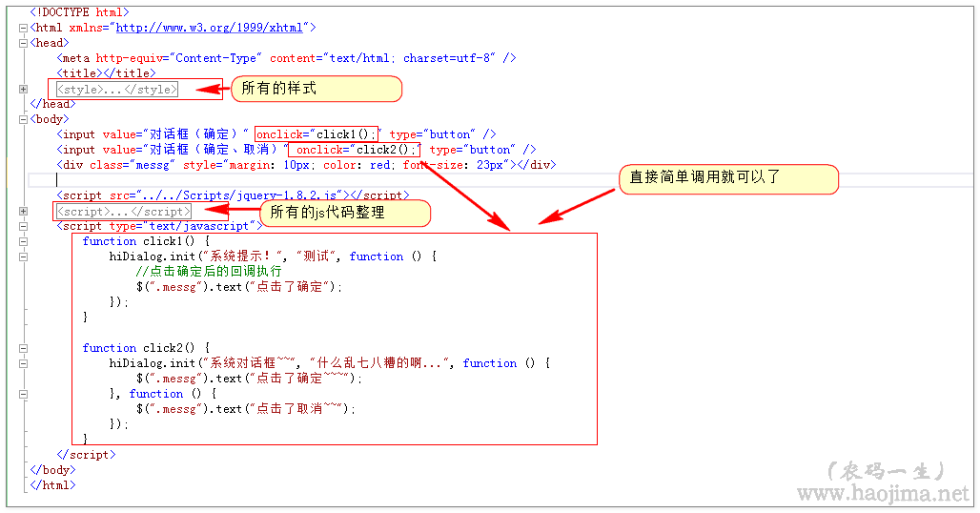980x513 pixels.
Task: Expand the collapsed style block plus icon
Action: click(23, 89)
